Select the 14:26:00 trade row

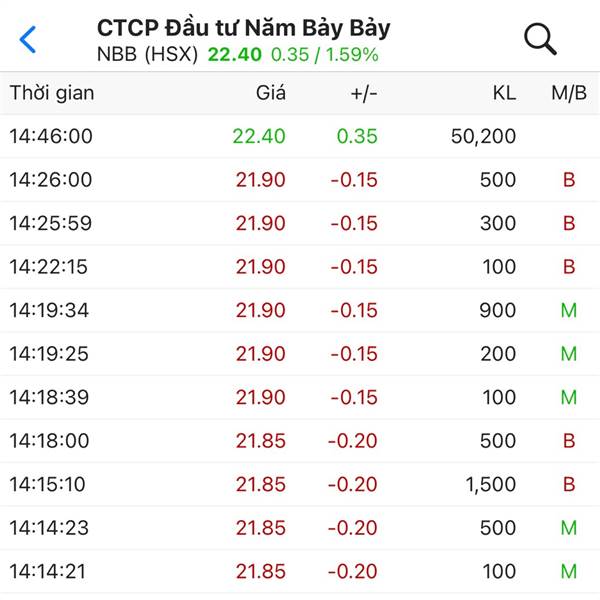[300, 179]
